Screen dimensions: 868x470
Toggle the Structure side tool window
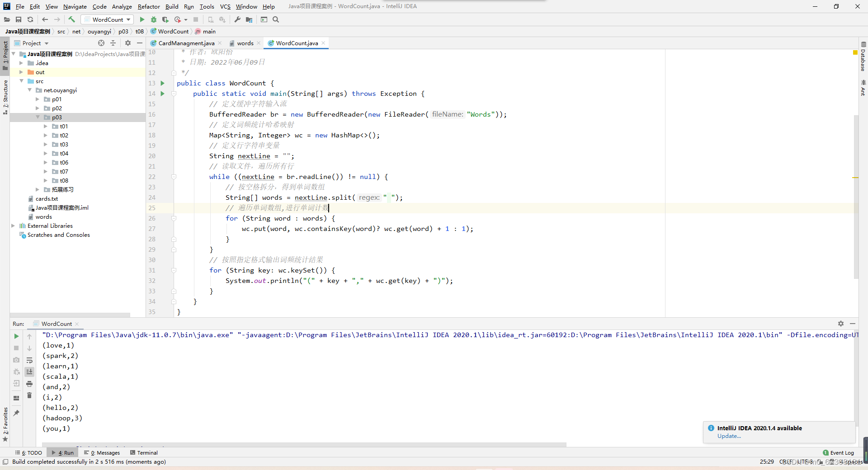click(5, 97)
